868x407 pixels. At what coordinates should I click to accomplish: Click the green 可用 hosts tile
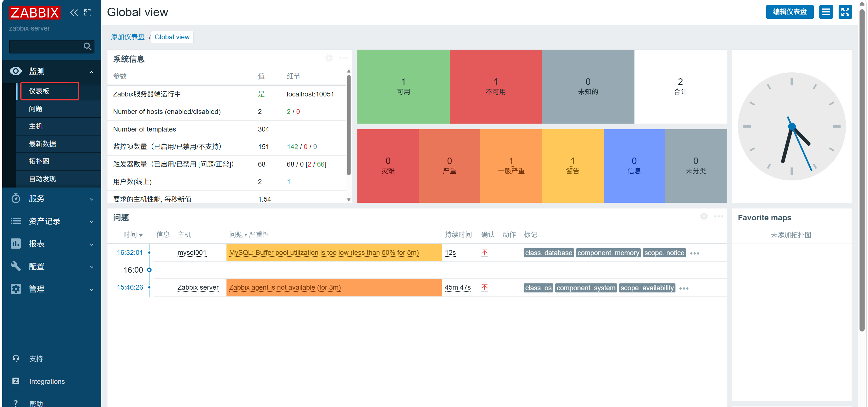point(403,87)
